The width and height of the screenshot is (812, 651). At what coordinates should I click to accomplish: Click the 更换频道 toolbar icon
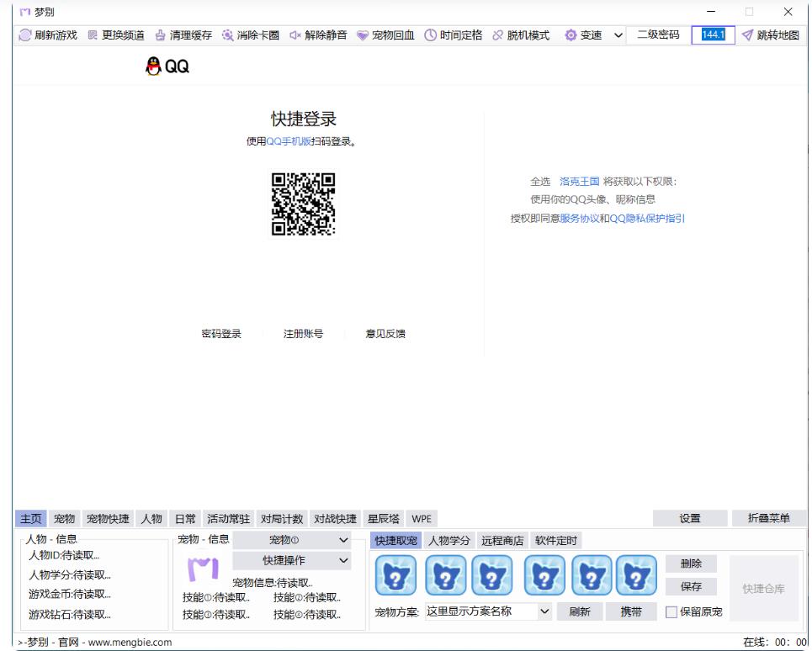point(93,35)
